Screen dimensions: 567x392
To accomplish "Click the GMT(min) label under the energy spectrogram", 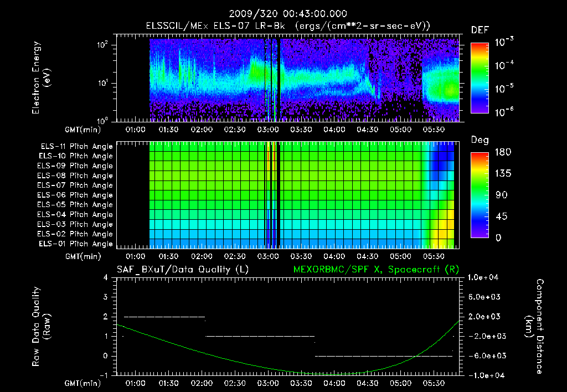I will point(83,130).
